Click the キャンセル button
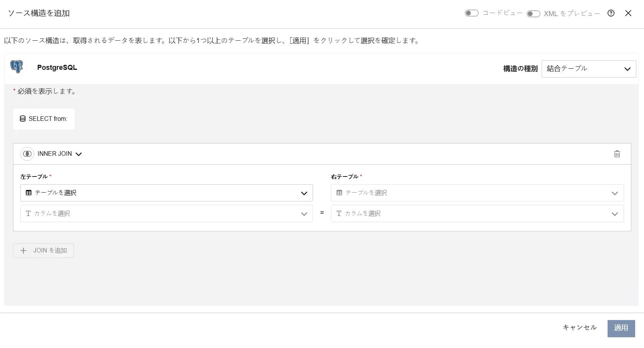Screen dimensions: 644x348 [580, 328]
